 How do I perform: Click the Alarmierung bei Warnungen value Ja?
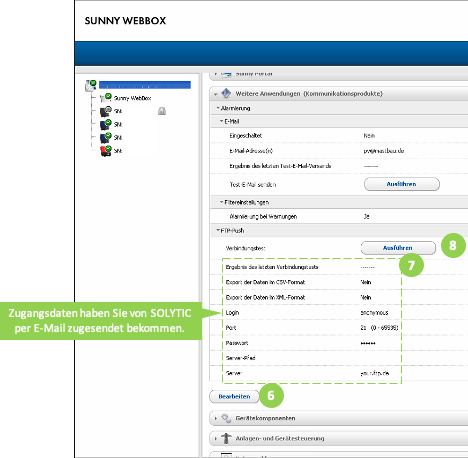366,216
